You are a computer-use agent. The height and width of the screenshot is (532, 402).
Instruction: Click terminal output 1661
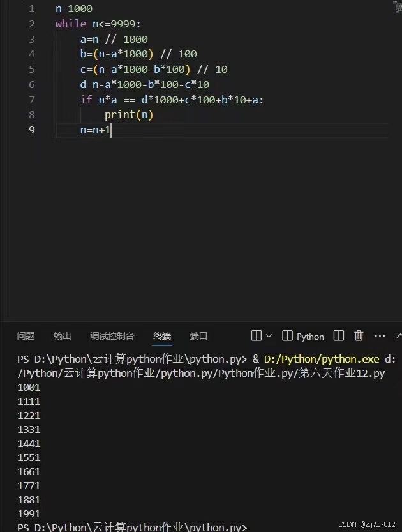click(29, 472)
